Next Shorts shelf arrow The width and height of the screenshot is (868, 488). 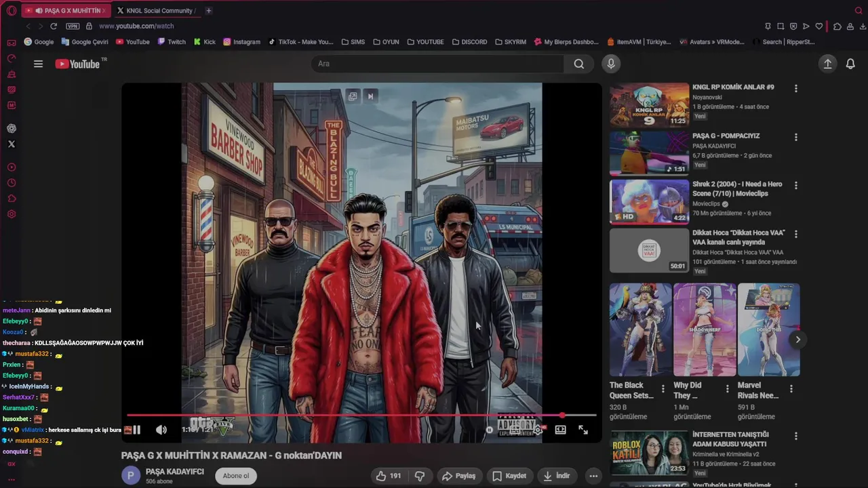point(797,340)
